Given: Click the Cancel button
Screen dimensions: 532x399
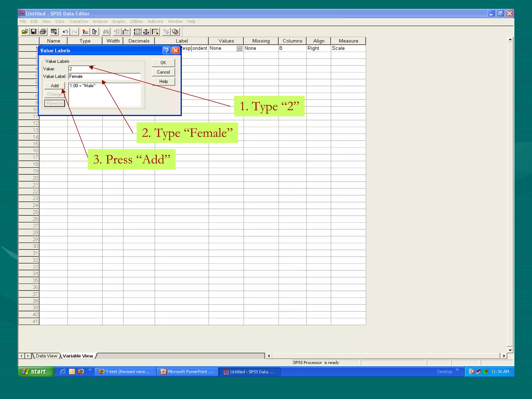Looking at the screenshot, I should [163, 72].
